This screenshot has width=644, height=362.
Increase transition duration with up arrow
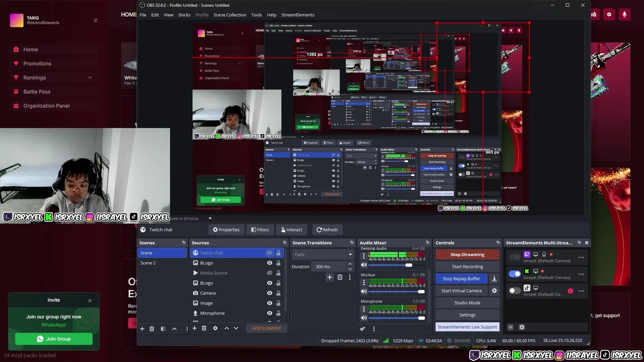pos(350,264)
